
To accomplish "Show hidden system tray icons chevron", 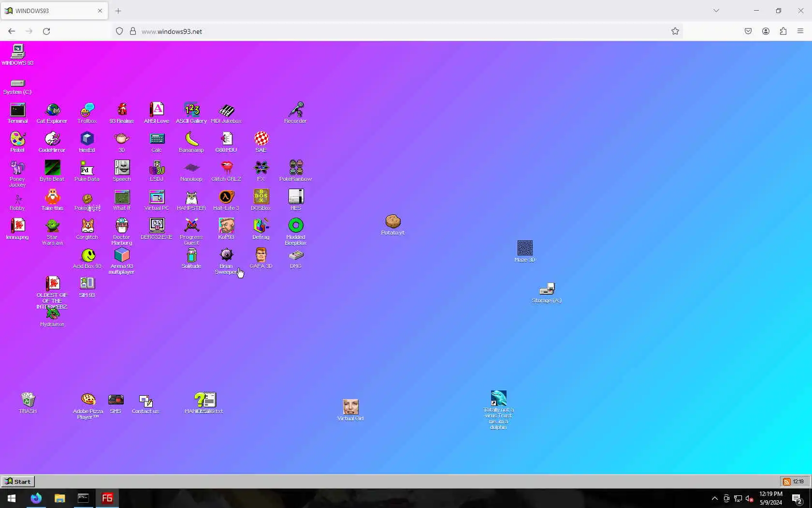I will 715,498.
